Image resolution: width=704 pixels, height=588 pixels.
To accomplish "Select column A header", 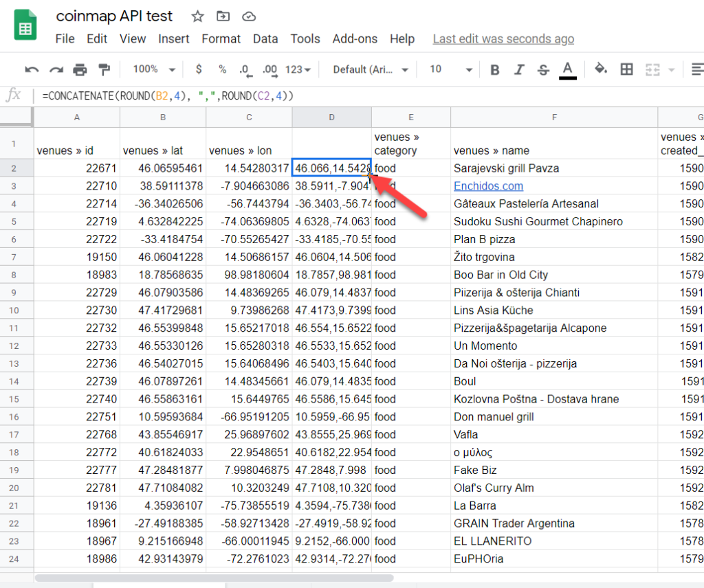I will (x=77, y=117).
